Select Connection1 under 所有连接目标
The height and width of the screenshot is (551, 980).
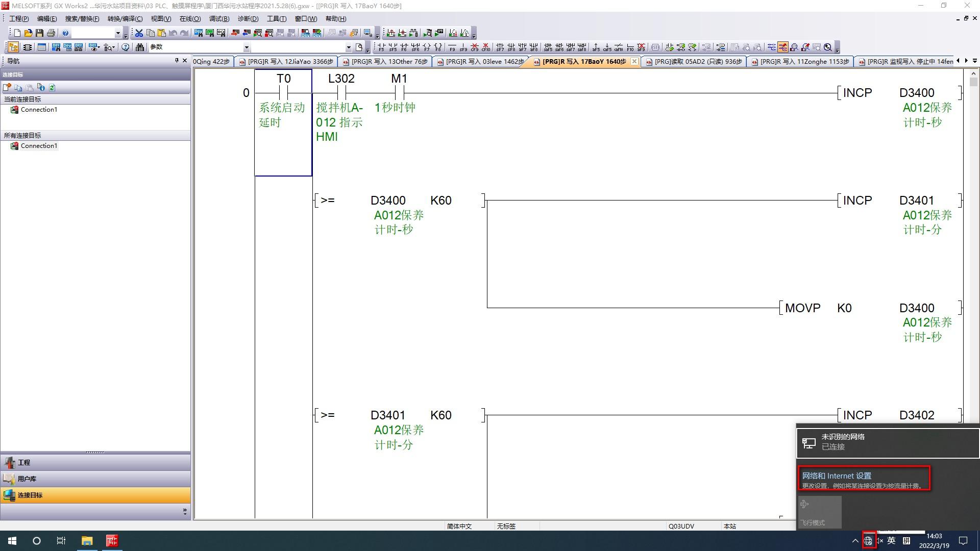tap(39, 146)
